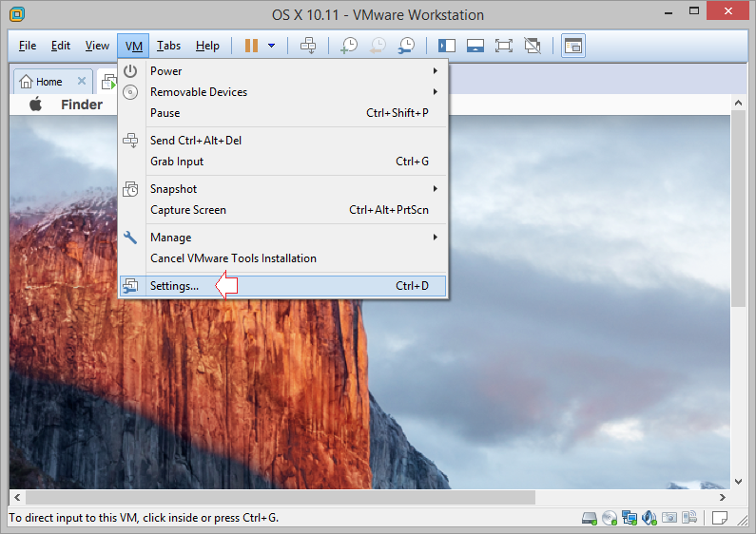Open the Help menu
756x534 pixels.
(x=207, y=46)
